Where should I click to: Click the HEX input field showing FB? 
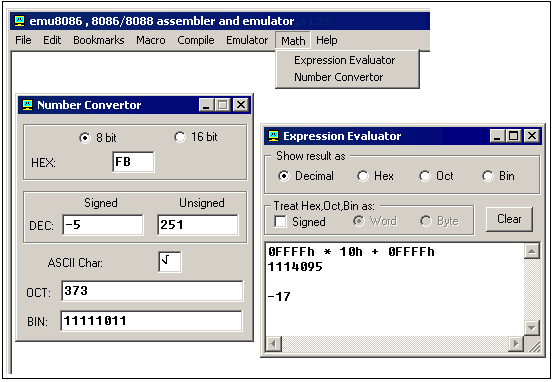[133, 162]
